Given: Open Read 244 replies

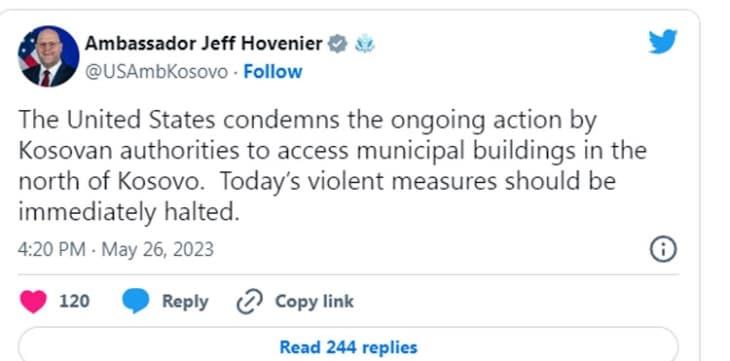Looking at the screenshot, I should tap(348, 347).
